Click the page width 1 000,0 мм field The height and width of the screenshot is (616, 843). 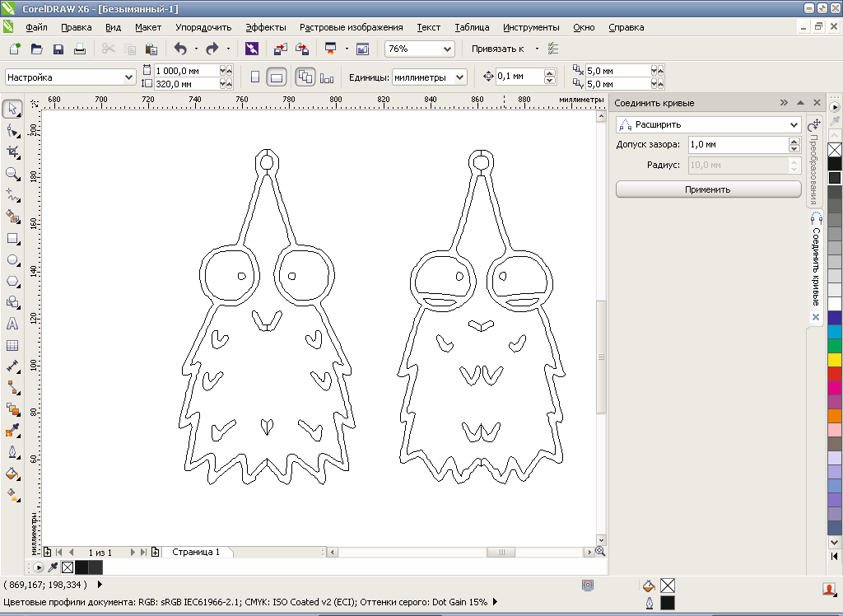click(x=186, y=71)
